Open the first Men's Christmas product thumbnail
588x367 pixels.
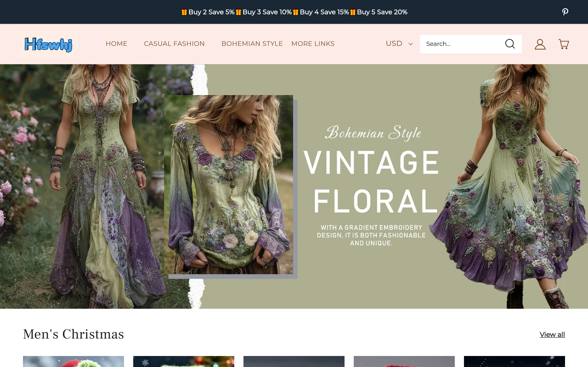click(x=73, y=361)
